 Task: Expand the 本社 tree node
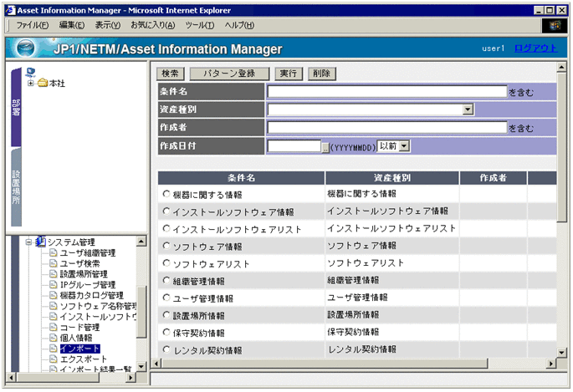[x=31, y=84]
